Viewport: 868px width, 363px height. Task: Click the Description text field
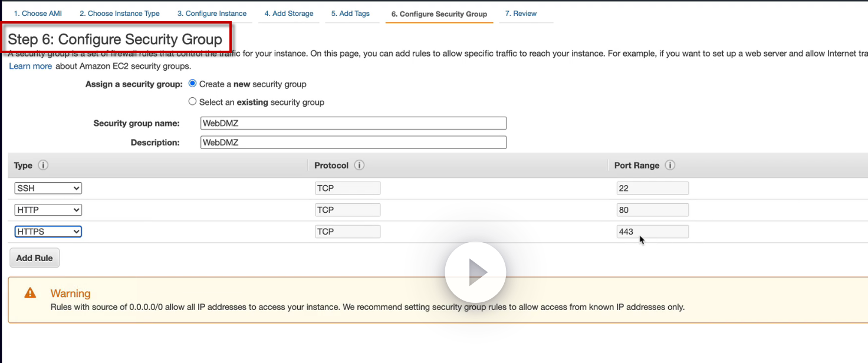(353, 142)
